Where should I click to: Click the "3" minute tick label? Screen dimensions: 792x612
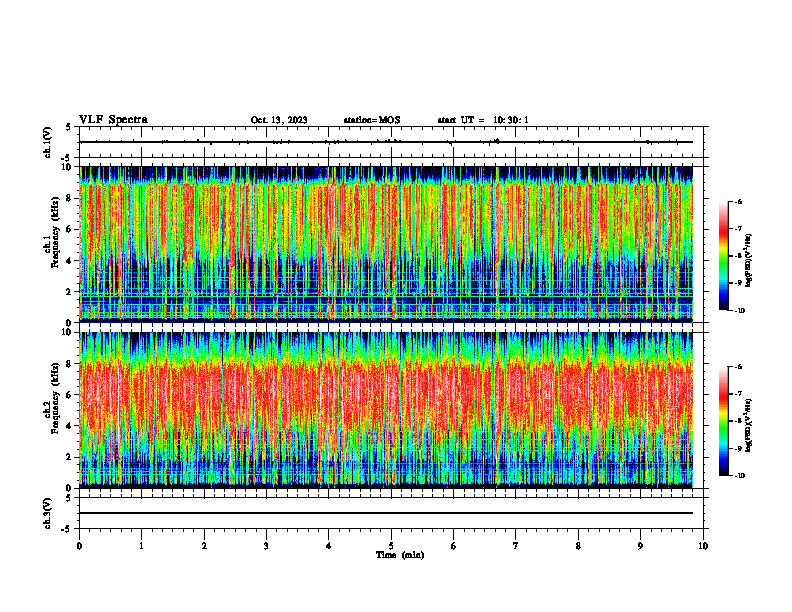coord(266,546)
